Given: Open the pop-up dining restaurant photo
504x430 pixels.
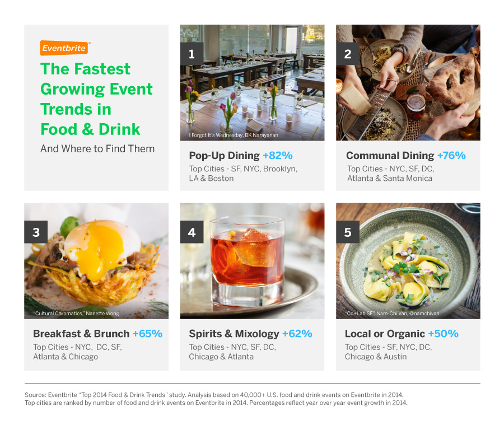Looking at the screenshot, I should (x=252, y=83).
